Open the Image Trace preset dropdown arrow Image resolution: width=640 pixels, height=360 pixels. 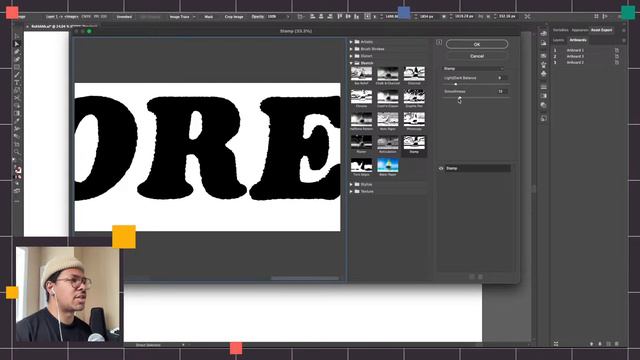pos(194,17)
